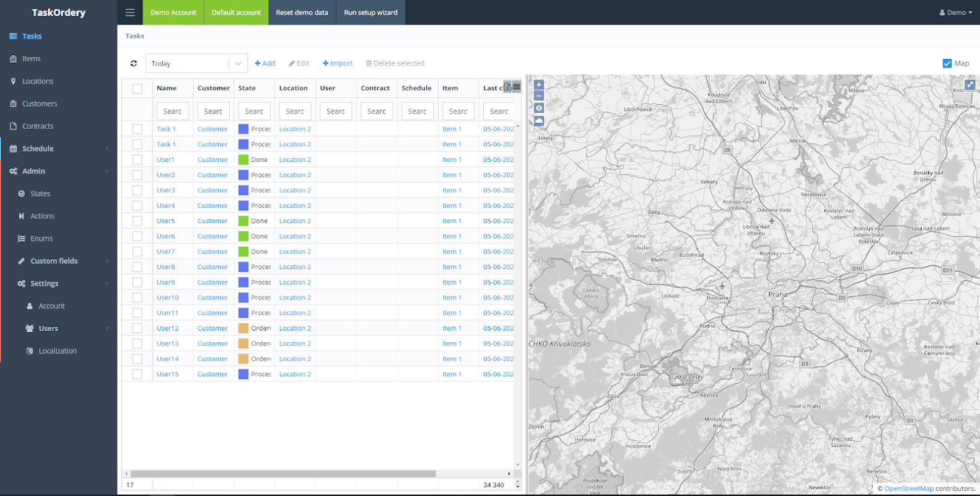This screenshot has width=980, height=496.
Task: Click the map settings gear icon
Action: 539,108
